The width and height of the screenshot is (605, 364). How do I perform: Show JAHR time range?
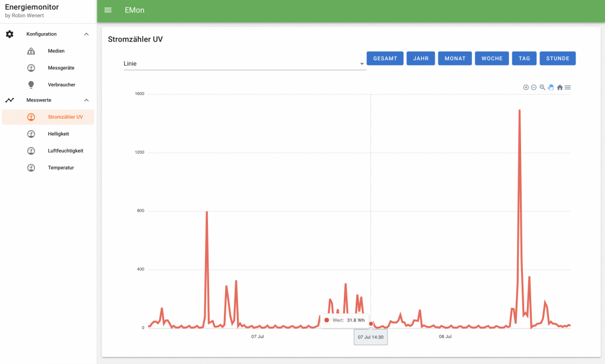click(x=421, y=58)
